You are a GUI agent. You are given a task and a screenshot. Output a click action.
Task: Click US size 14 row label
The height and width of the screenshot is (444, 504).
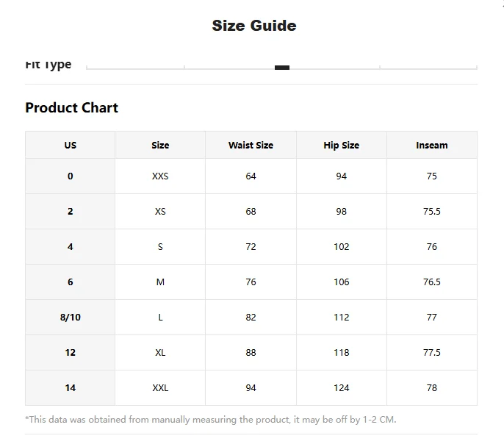[x=70, y=387]
